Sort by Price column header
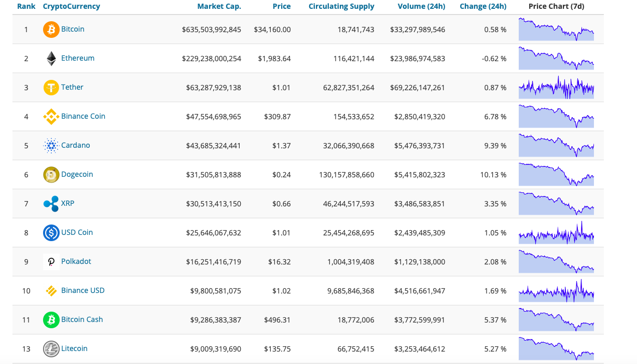637x364 pixels. click(x=282, y=6)
